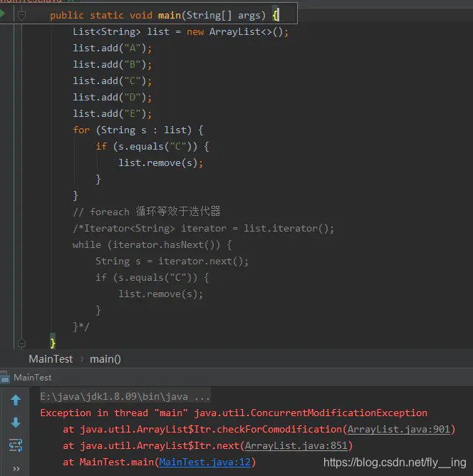Click fold end marker at method closing brace
Image resolution: width=473 pixels, height=476 pixels.
21,343
